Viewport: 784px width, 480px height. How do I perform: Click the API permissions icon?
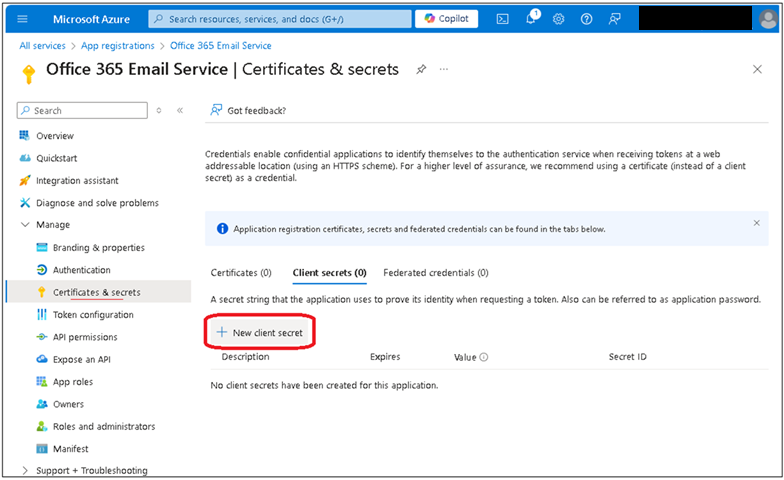(x=42, y=337)
